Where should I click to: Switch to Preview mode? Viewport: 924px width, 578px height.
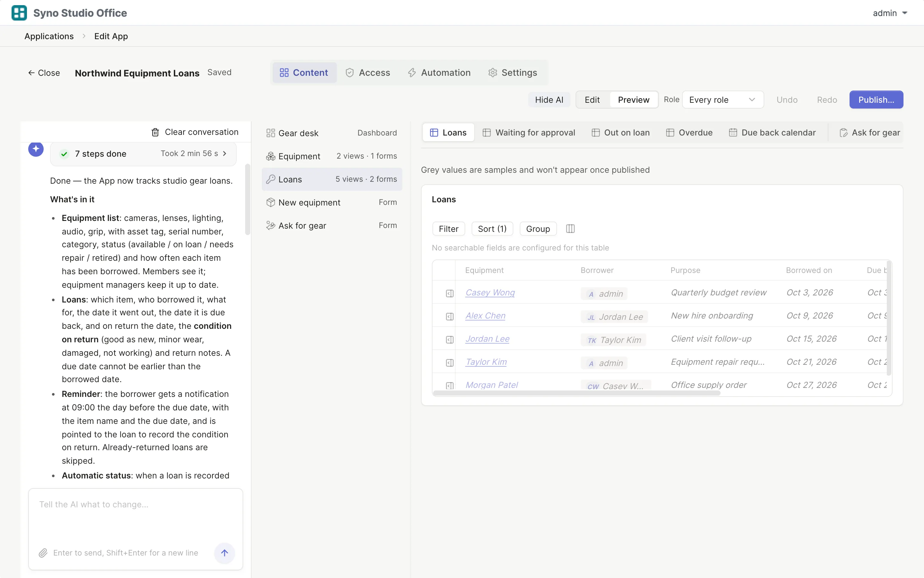(x=633, y=100)
